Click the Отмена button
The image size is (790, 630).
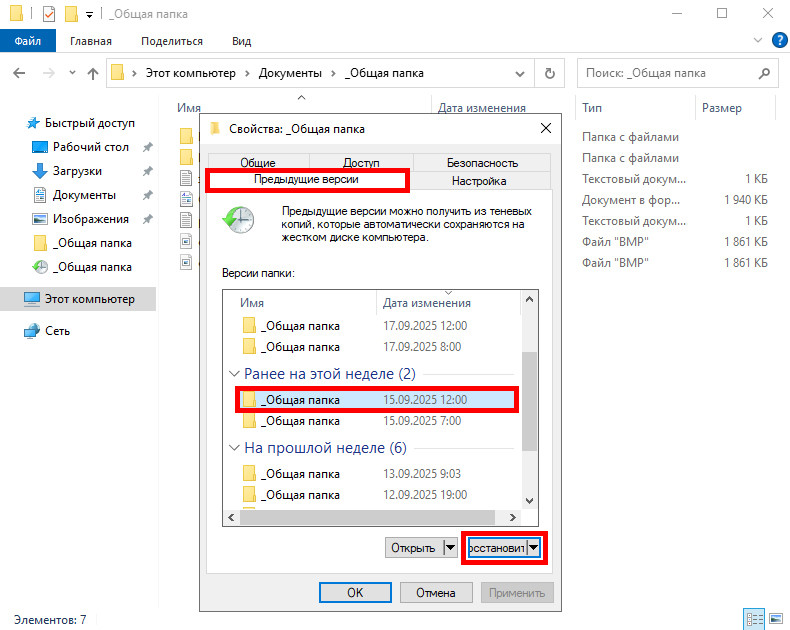(435, 593)
